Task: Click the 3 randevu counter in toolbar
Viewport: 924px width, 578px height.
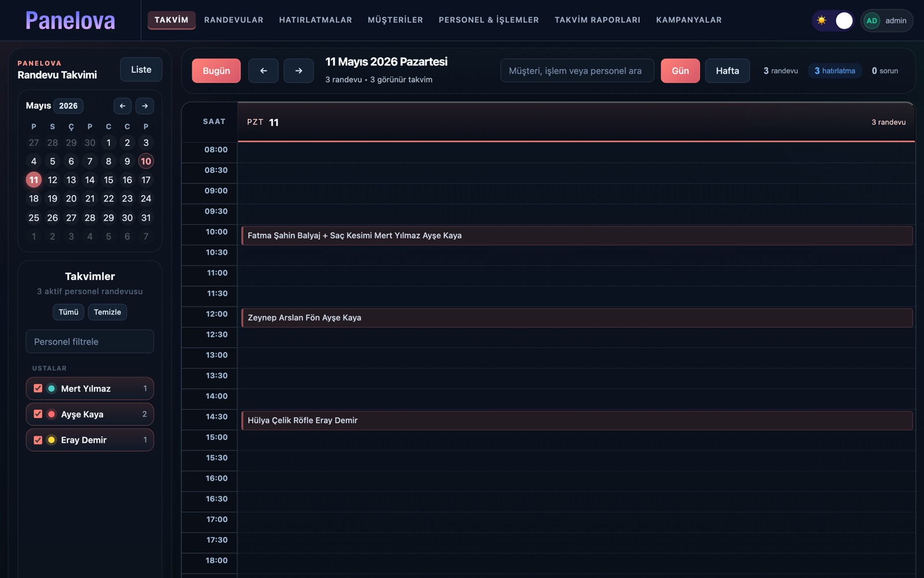Action: [x=781, y=71]
